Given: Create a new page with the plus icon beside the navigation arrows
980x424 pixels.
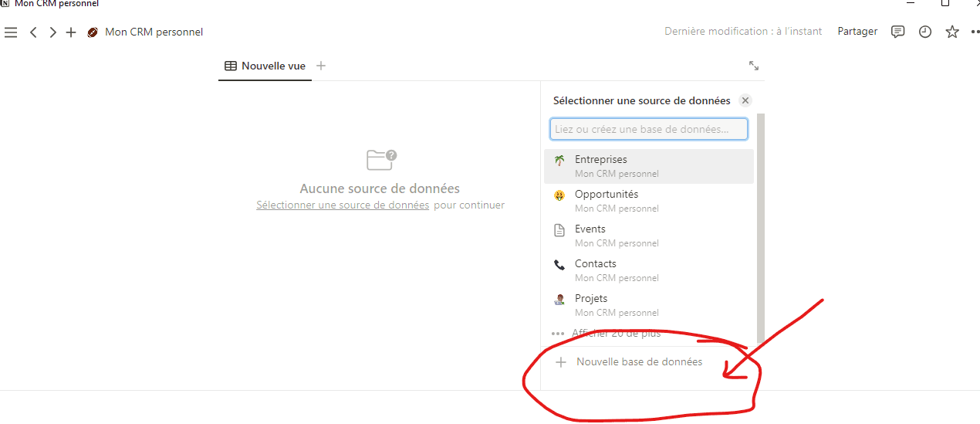Looking at the screenshot, I should pyautogui.click(x=71, y=32).
